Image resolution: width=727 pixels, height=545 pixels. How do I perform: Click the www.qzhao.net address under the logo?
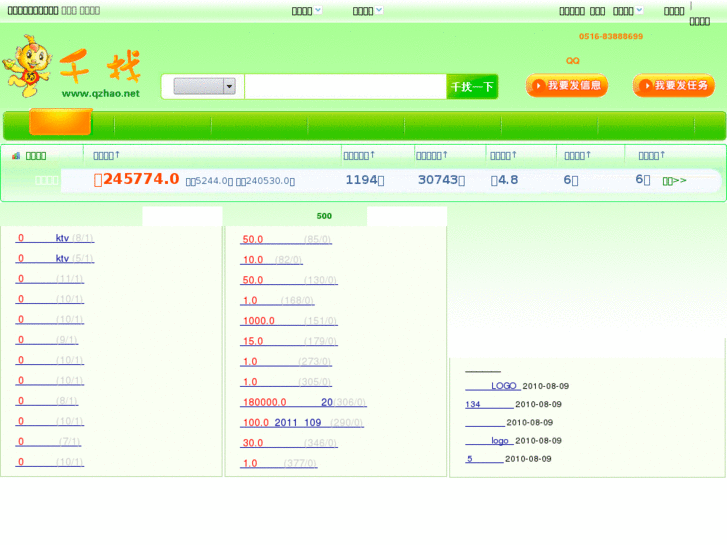[x=101, y=93]
